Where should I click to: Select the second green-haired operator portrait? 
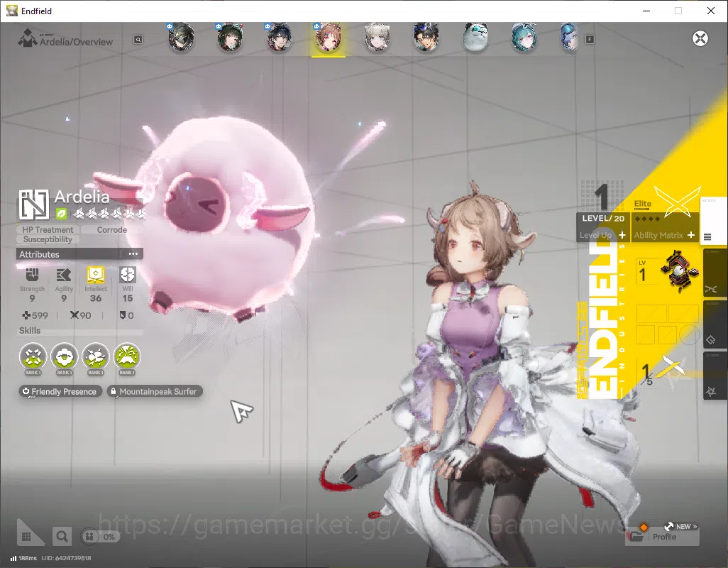231,38
